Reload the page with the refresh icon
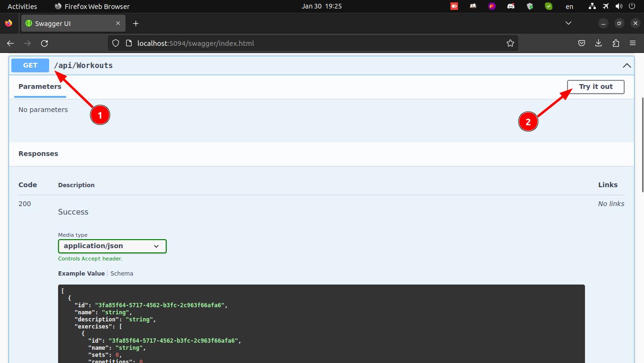 (x=44, y=43)
